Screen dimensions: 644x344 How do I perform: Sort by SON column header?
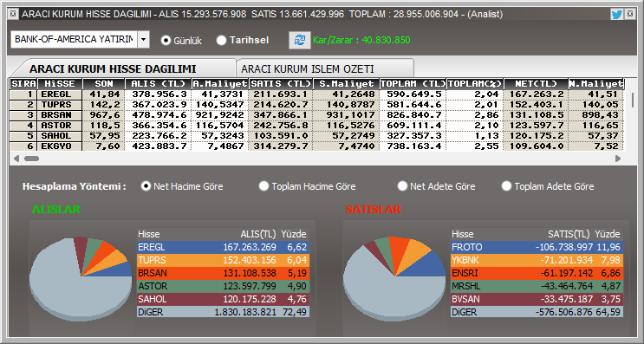(x=104, y=84)
